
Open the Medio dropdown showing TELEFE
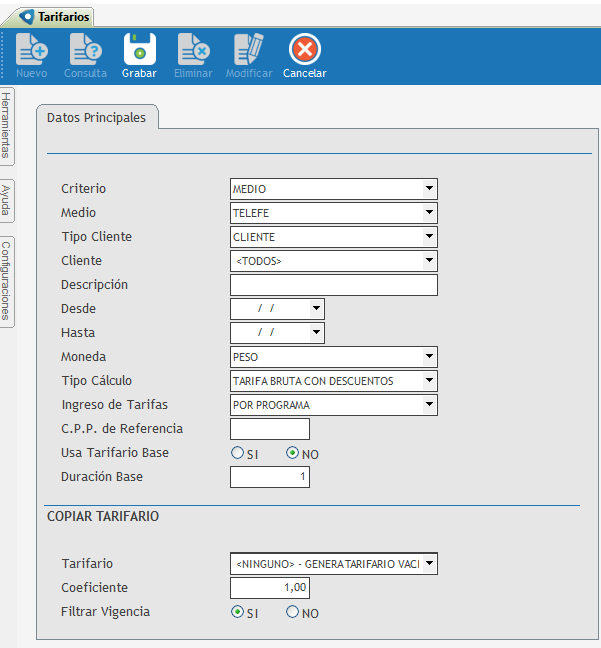click(429, 213)
